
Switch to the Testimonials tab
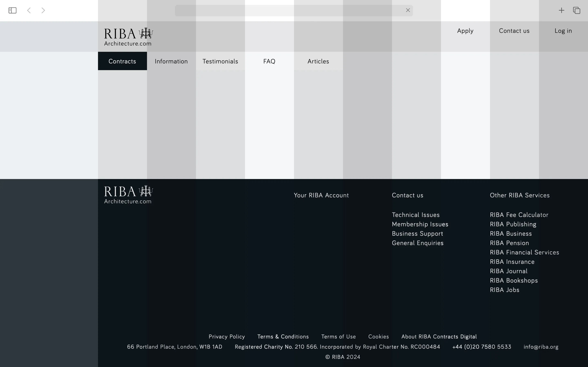tap(220, 61)
